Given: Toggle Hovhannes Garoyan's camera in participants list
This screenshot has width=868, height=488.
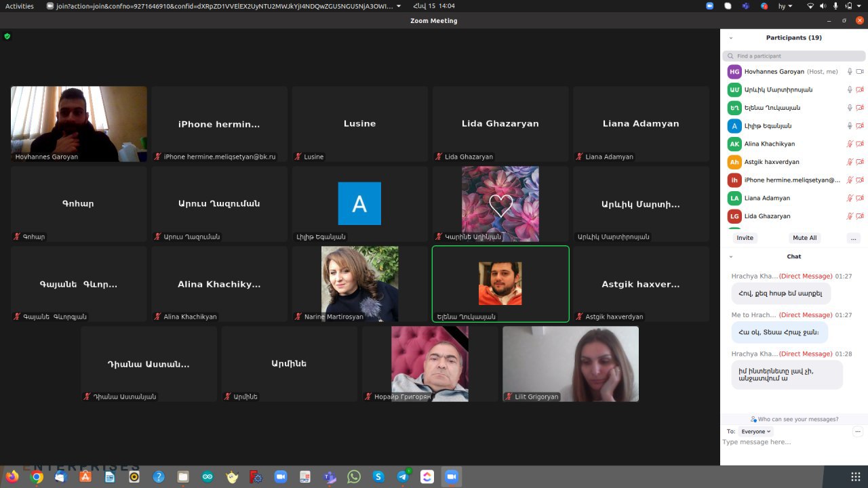Looking at the screenshot, I should (x=860, y=71).
